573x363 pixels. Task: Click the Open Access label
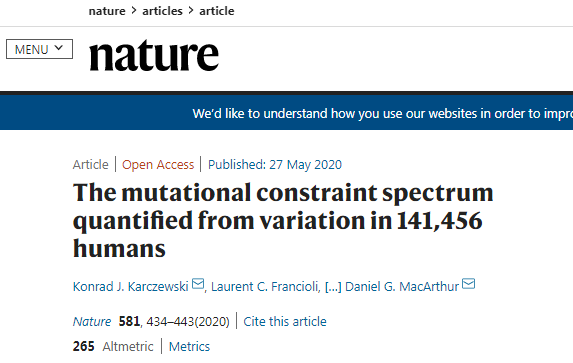[x=158, y=165]
